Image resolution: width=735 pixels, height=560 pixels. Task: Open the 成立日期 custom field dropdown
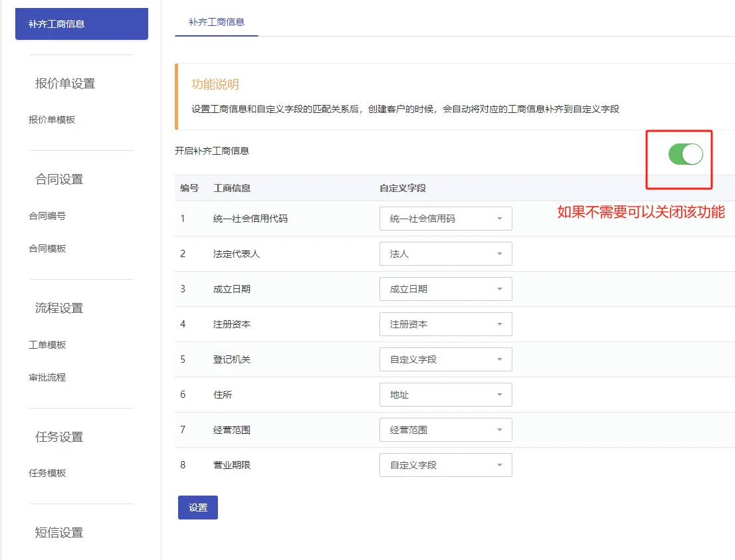pos(445,289)
